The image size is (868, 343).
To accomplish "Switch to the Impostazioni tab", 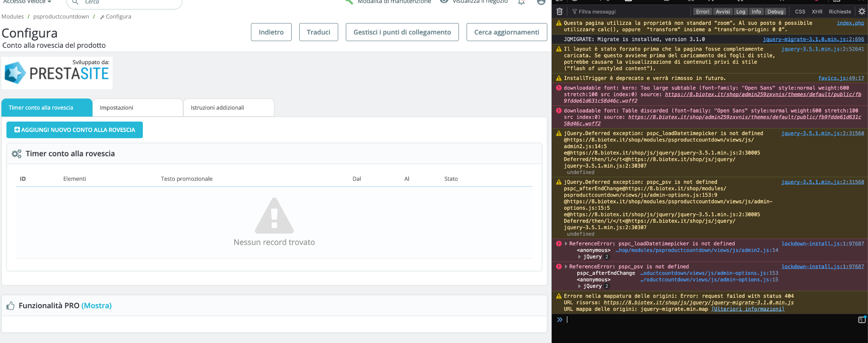I will click(138, 108).
